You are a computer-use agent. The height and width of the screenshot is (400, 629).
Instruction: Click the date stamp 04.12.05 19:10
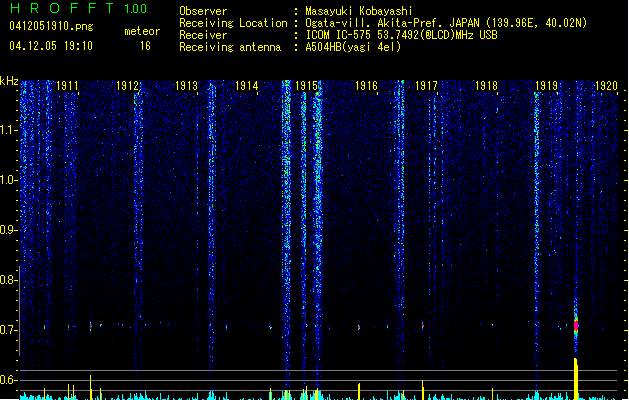pyautogui.click(x=51, y=46)
